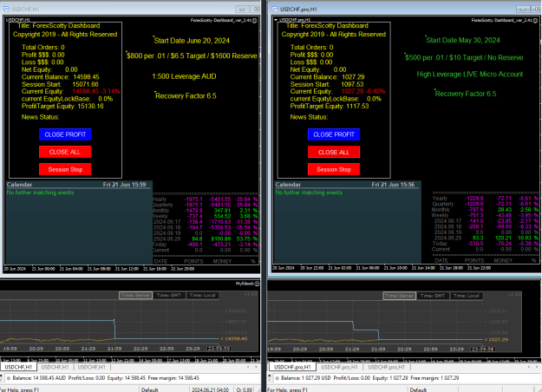
Task: Select the active USDCHF,H1 chart tab
Action: point(18,367)
